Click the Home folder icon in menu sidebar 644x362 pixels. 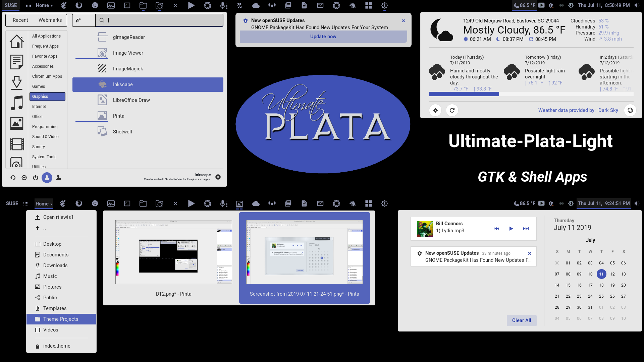pyautogui.click(x=17, y=42)
